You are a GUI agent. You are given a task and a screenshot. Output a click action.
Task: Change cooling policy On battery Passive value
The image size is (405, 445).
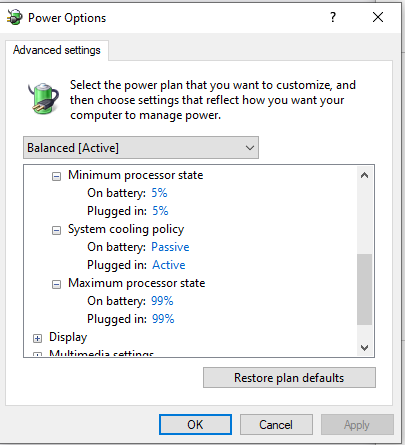click(170, 247)
